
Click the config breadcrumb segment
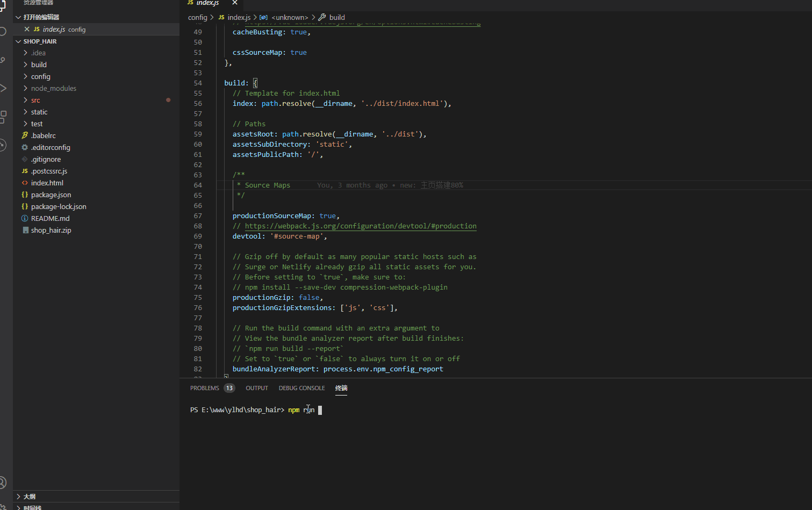[198, 17]
